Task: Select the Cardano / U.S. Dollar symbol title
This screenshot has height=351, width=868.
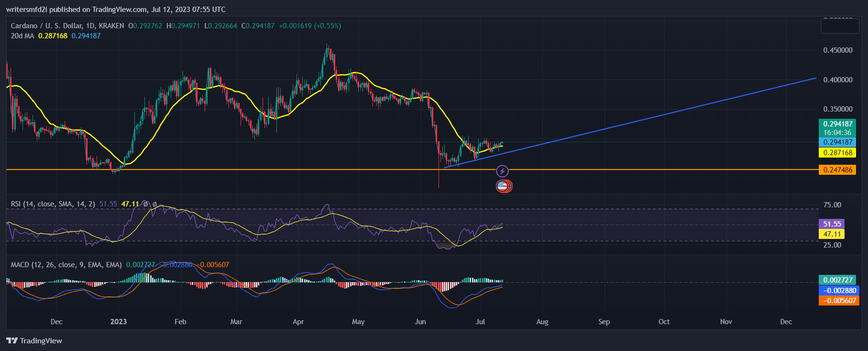Action: tap(67, 26)
